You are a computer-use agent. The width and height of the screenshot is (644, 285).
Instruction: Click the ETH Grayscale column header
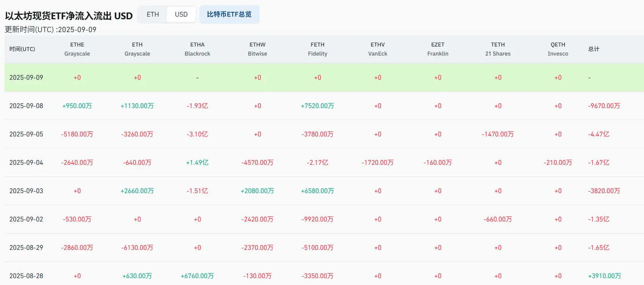coord(137,49)
